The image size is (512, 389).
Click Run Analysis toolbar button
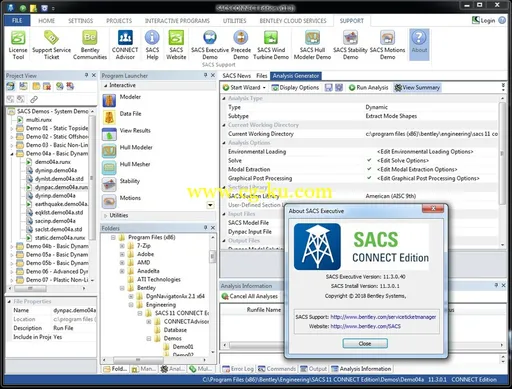(x=368, y=88)
